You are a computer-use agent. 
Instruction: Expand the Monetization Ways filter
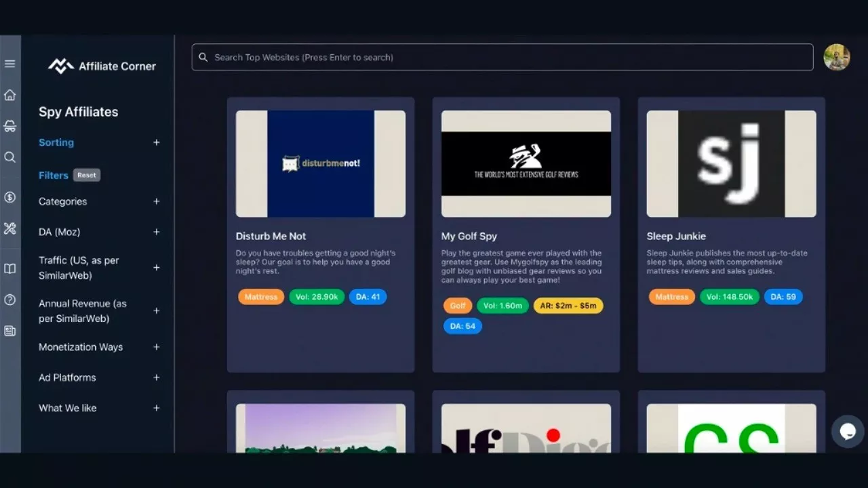click(156, 347)
